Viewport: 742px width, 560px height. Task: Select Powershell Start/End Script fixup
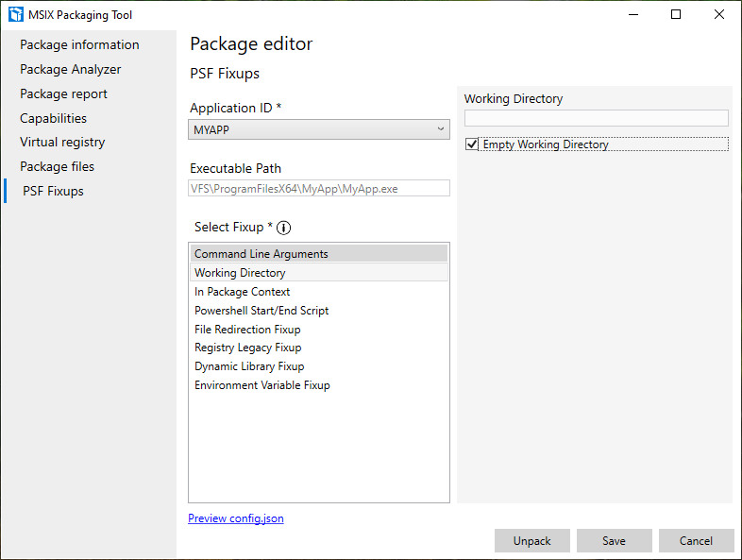[x=319, y=311]
